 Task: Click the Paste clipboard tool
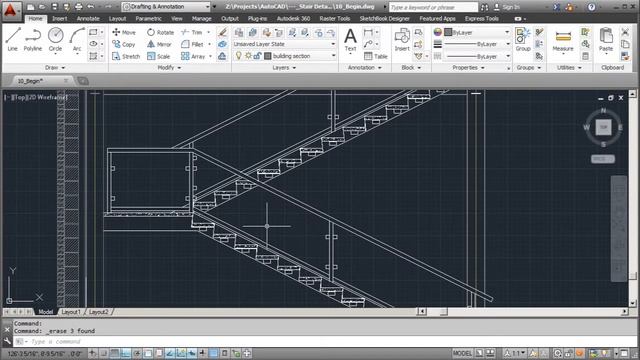tap(606, 40)
